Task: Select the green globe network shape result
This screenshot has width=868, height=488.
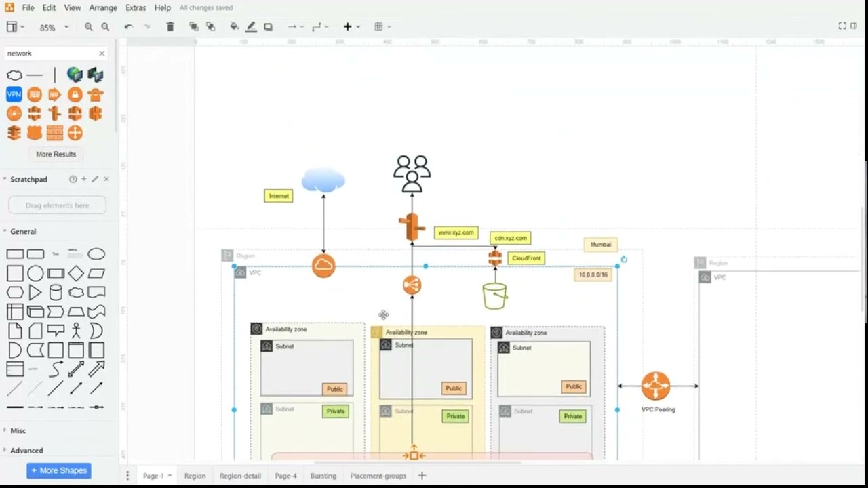Action: click(75, 75)
